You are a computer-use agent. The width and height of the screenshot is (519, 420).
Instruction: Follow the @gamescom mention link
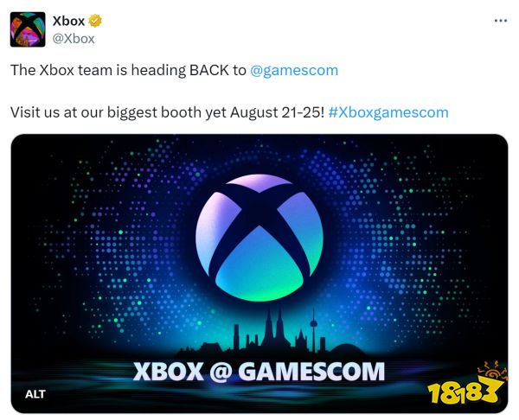294,70
